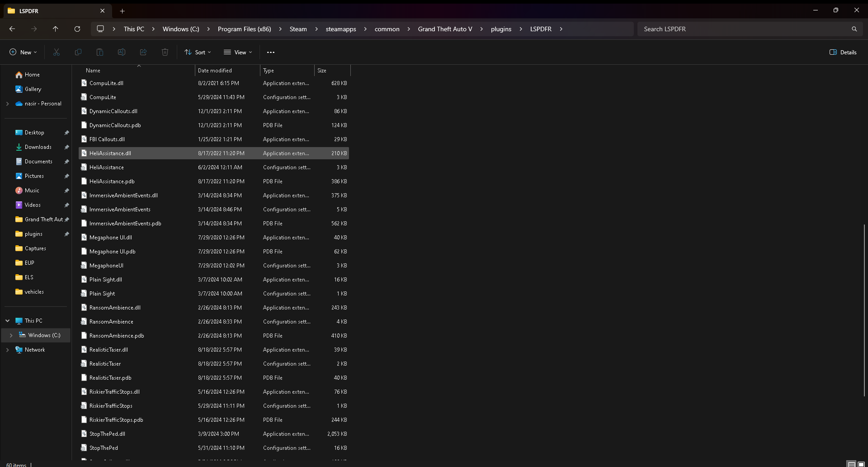
Task: Expand nasir - Personal OneDrive tree
Action: coord(7,104)
